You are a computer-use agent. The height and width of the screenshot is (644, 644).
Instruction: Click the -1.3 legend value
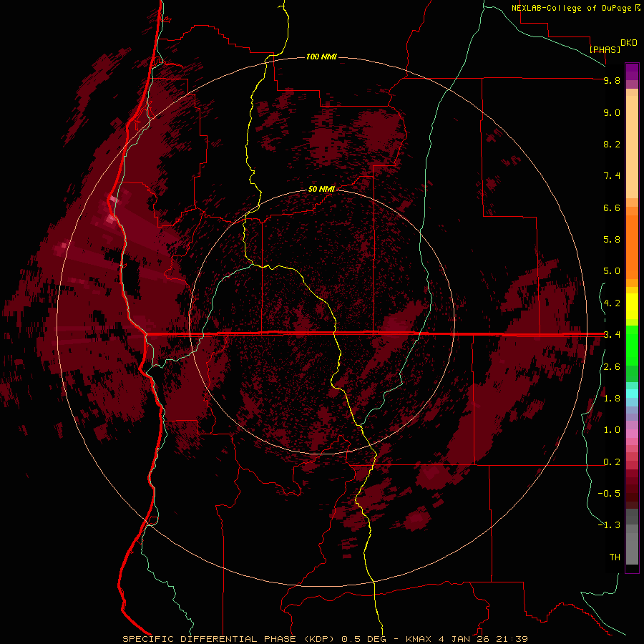[x=609, y=525]
